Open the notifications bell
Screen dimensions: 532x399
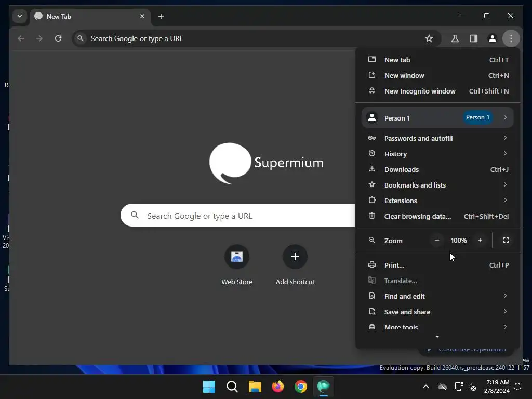pos(518,387)
